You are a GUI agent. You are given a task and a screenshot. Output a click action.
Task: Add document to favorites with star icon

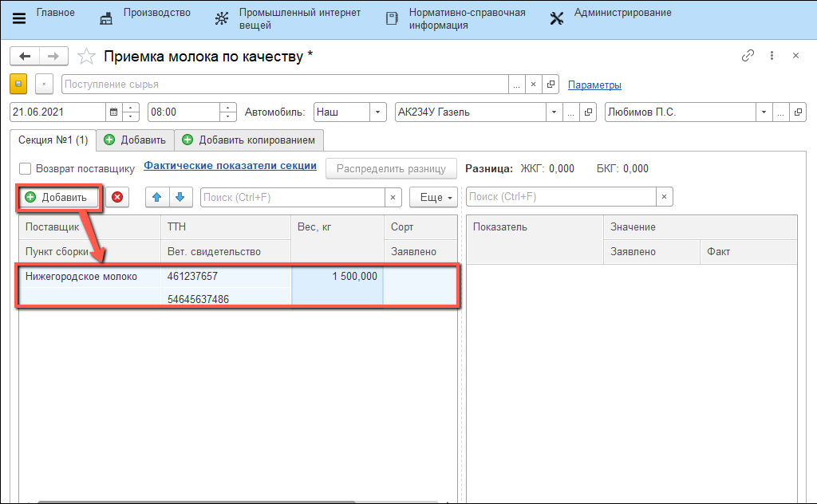88,56
